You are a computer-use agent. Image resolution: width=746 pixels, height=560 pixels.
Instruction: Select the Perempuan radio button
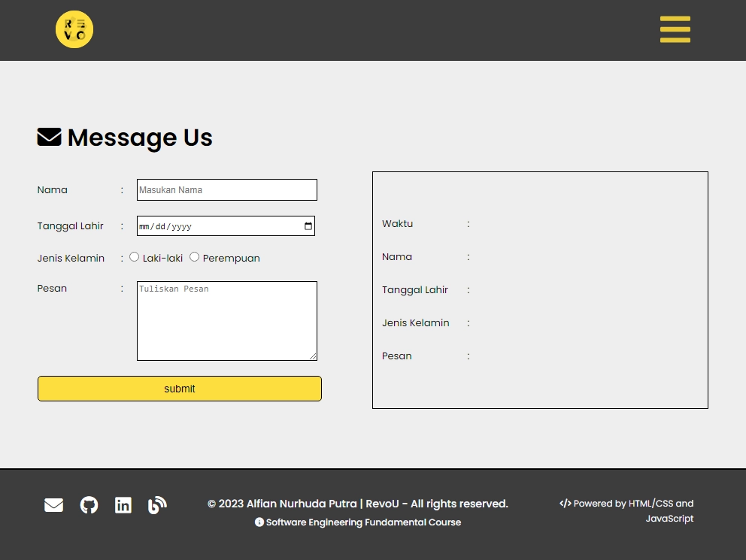pyautogui.click(x=194, y=256)
